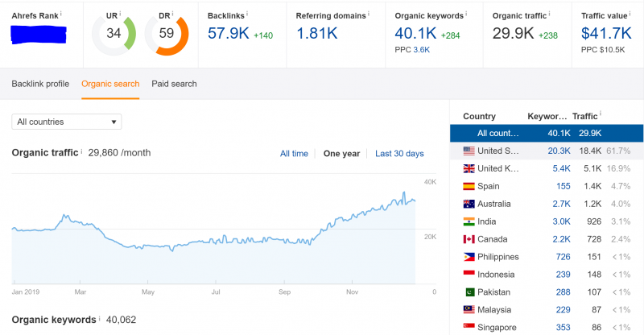Click Organic keywords 40.1K value
644x335 pixels.
[x=415, y=33]
